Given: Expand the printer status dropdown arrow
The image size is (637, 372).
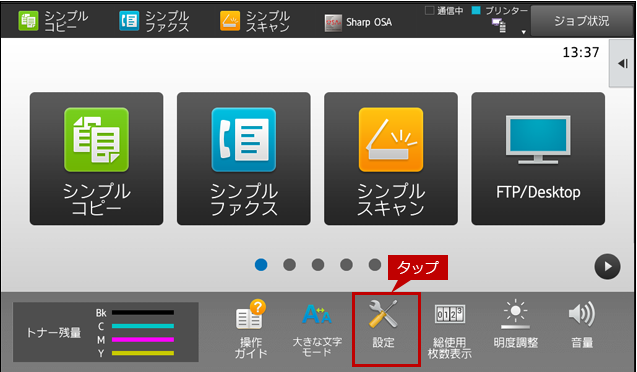Looking at the screenshot, I should 524,32.
